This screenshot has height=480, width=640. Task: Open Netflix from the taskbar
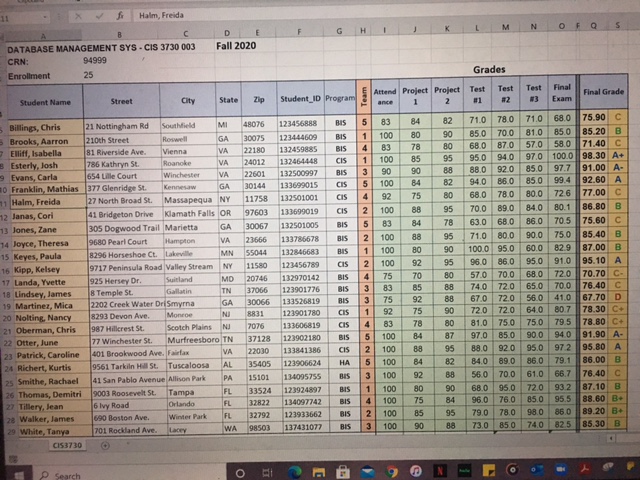coord(440,471)
